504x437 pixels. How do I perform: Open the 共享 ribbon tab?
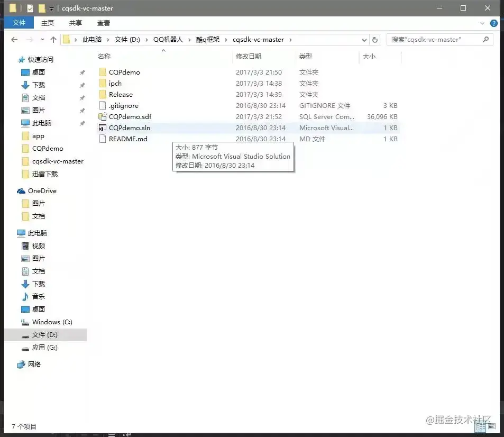[76, 23]
